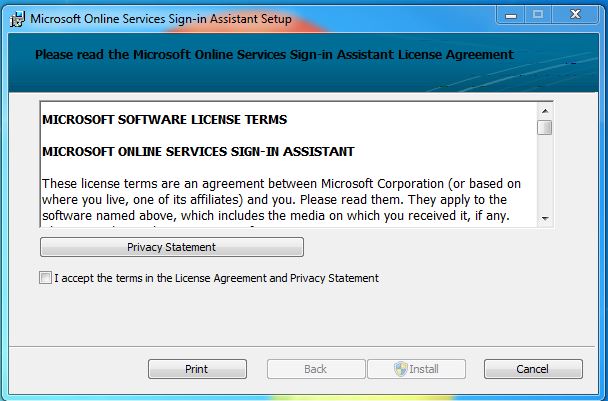
Task: Click inside the license terms paragraph
Action: pyautogui.click(x=280, y=200)
